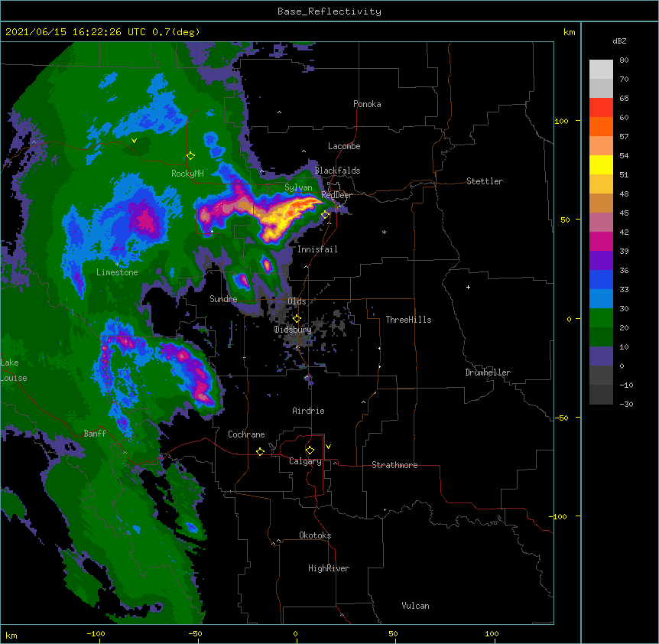
Task: Click the Banff town label
Action: (x=95, y=434)
